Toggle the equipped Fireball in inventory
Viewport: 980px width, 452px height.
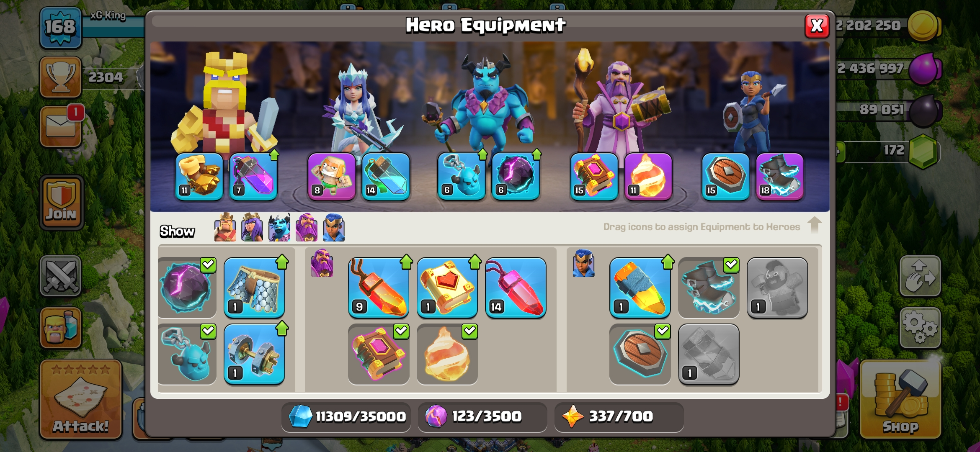[x=447, y=354]
